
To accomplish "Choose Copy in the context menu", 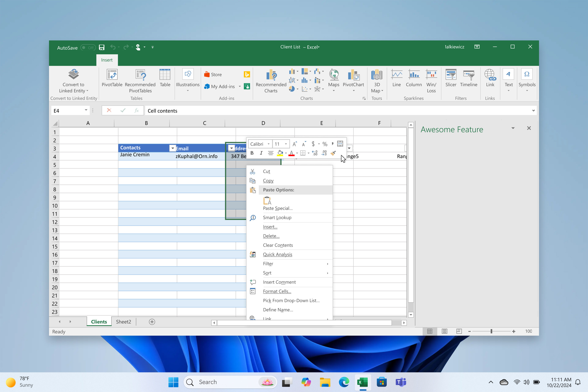I will pyautogui.click(x=268, y=180).
